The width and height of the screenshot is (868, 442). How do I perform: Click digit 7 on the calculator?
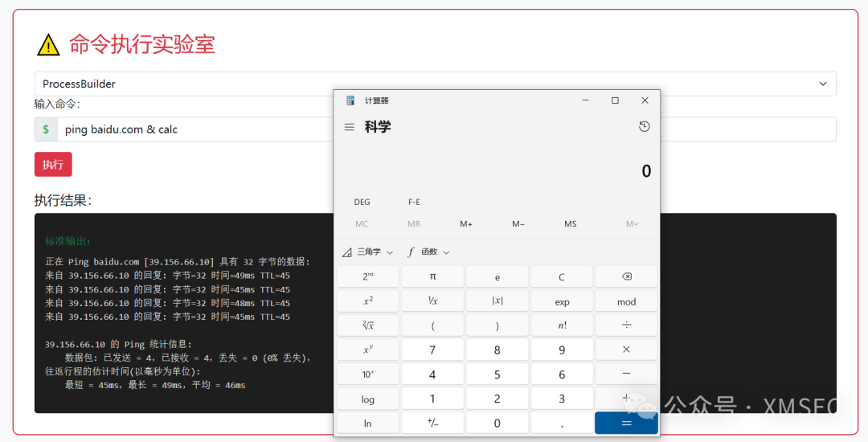[433, 350]
